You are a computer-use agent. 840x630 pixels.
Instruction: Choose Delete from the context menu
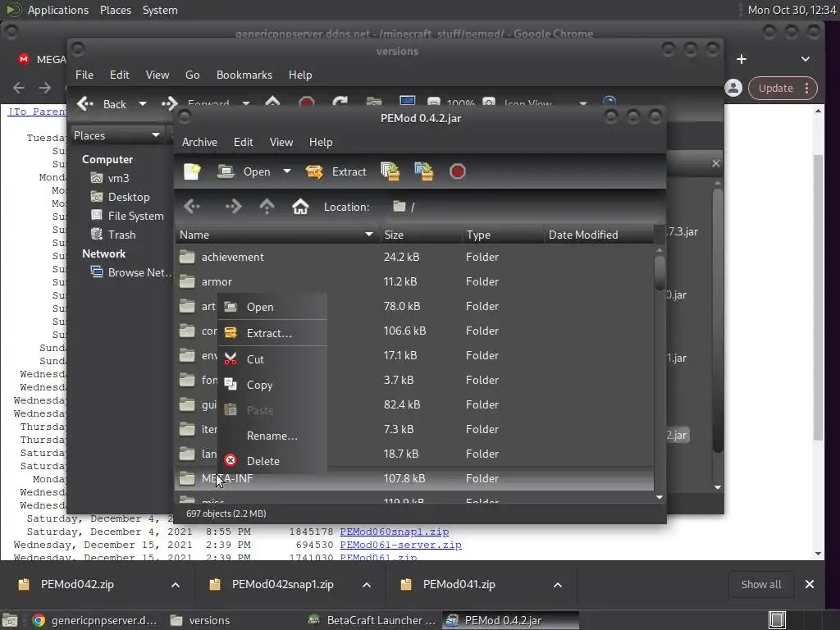pos(272,461)
